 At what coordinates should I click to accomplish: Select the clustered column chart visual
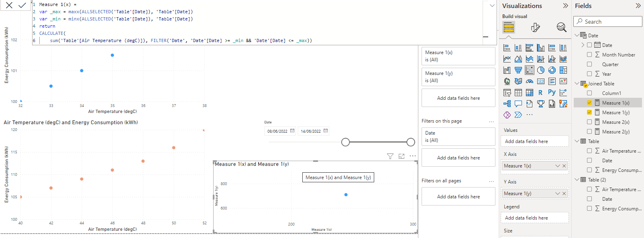(x=541, y=48)
